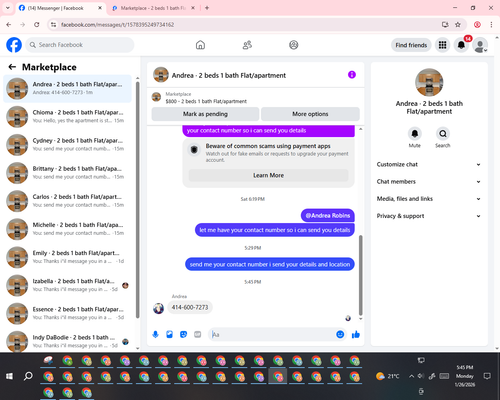Click the message text input field

coord(273,334)
